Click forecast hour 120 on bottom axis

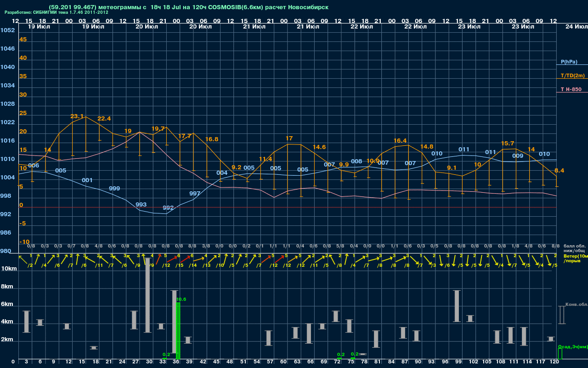pyautogui.click(x=554, y=362)
